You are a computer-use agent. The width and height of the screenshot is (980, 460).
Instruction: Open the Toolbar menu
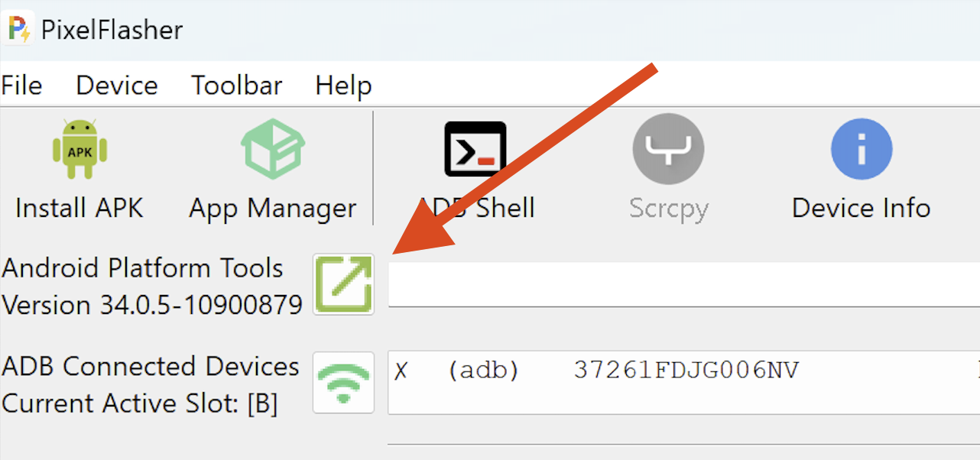pyautogui.click(x=237, y=85)
